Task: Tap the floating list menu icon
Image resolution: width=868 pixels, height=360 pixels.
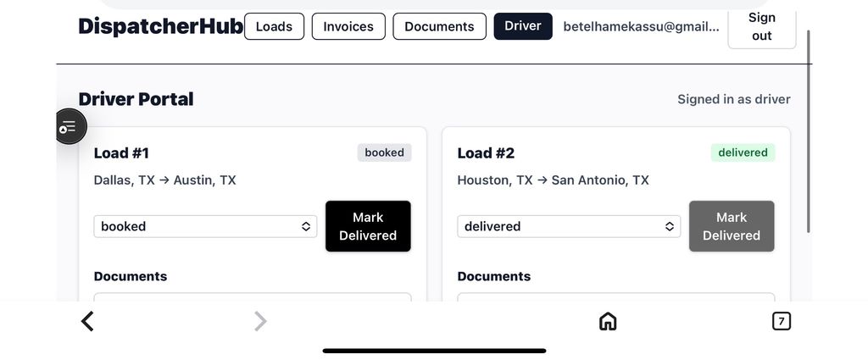Action: 69,127
